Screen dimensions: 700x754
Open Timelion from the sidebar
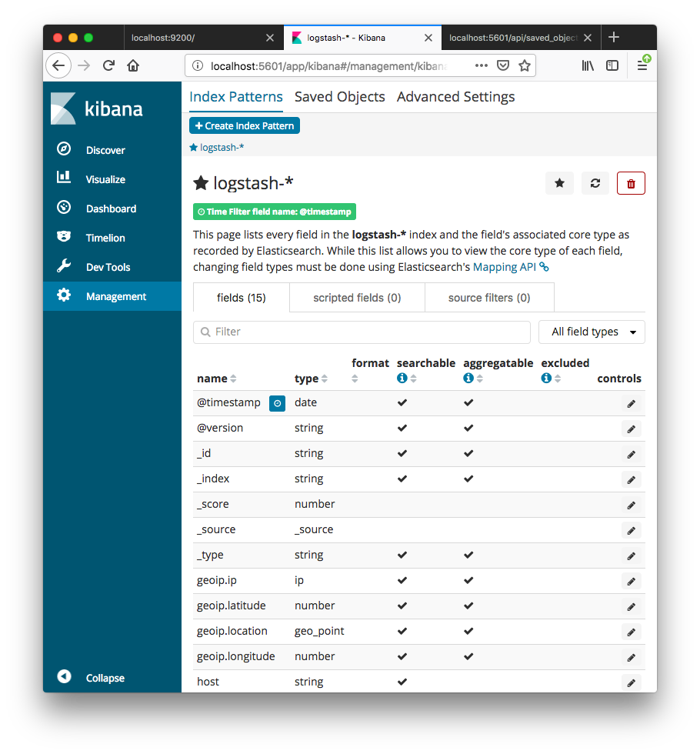click(x=112, y=238)
